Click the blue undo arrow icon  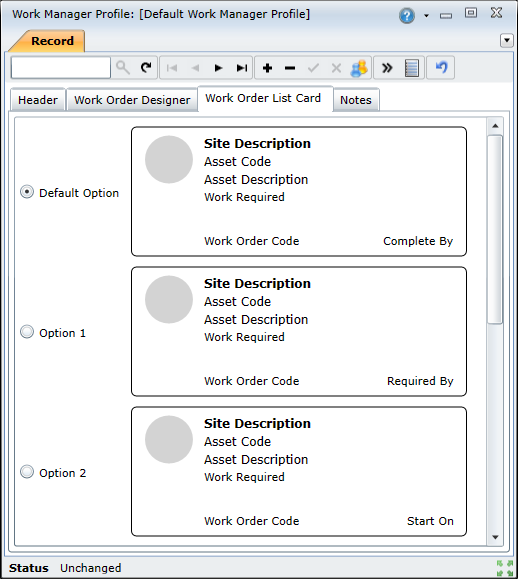(441, 68)
